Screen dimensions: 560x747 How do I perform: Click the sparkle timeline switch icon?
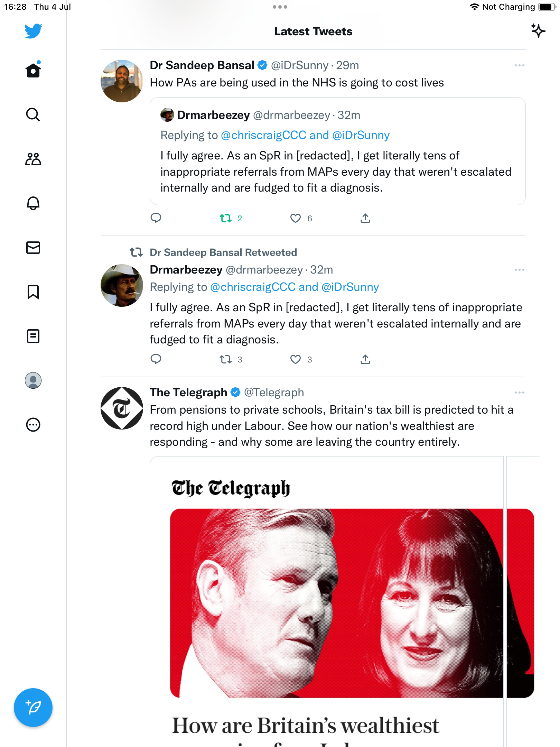pos(538,31)
